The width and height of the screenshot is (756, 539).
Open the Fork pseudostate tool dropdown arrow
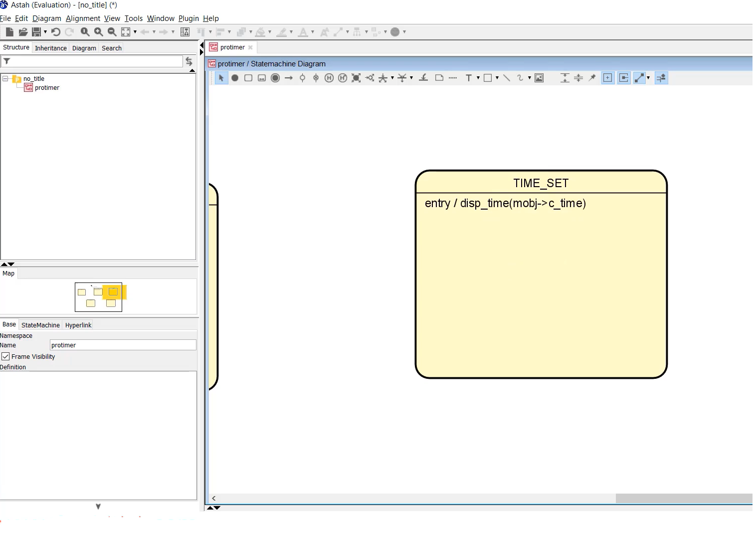click(x=392, y=78)
